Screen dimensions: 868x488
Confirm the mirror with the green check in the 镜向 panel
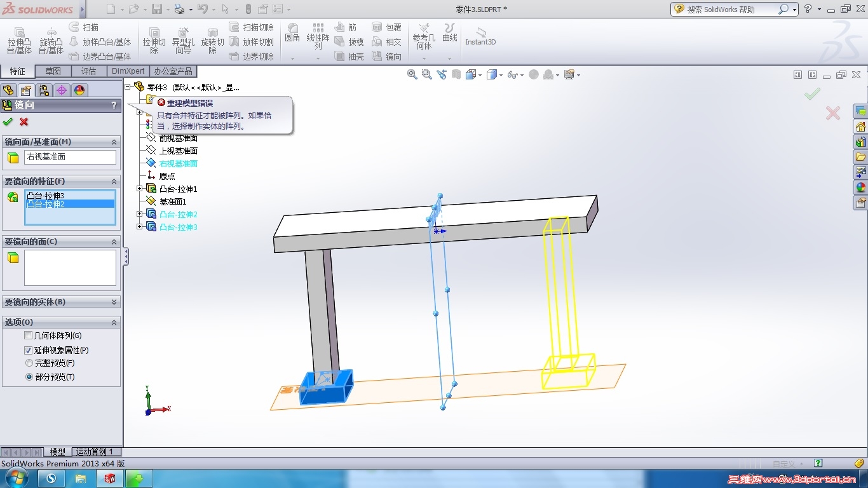pos(8,121)
